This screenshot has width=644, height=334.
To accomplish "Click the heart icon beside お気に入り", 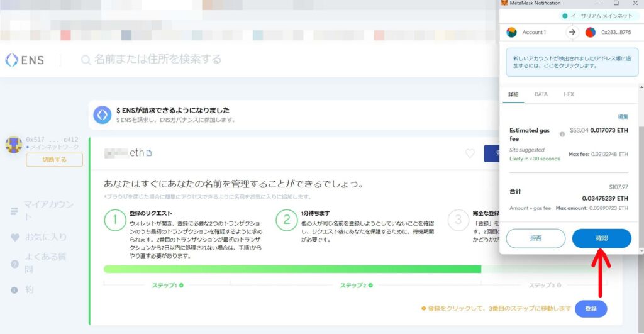I will pos(15,238).
